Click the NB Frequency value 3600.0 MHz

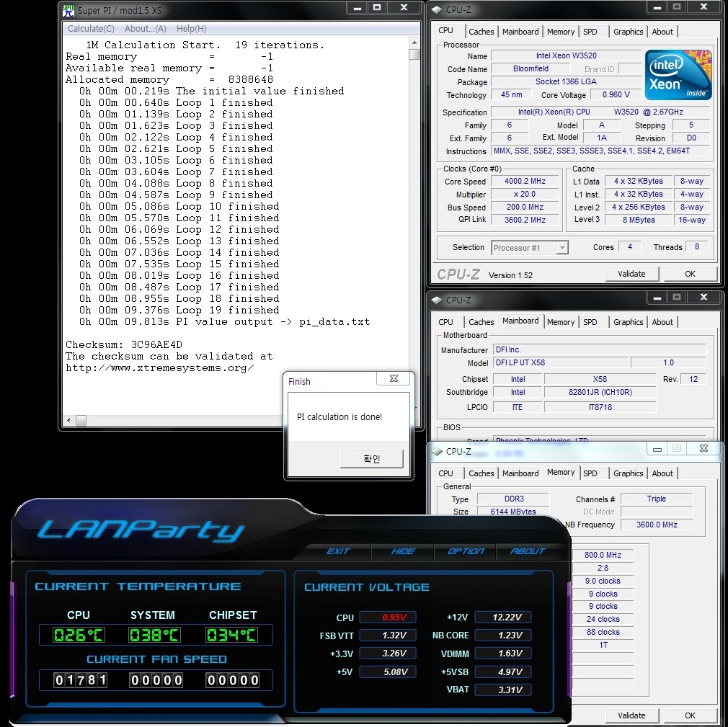tap(657, 525)
